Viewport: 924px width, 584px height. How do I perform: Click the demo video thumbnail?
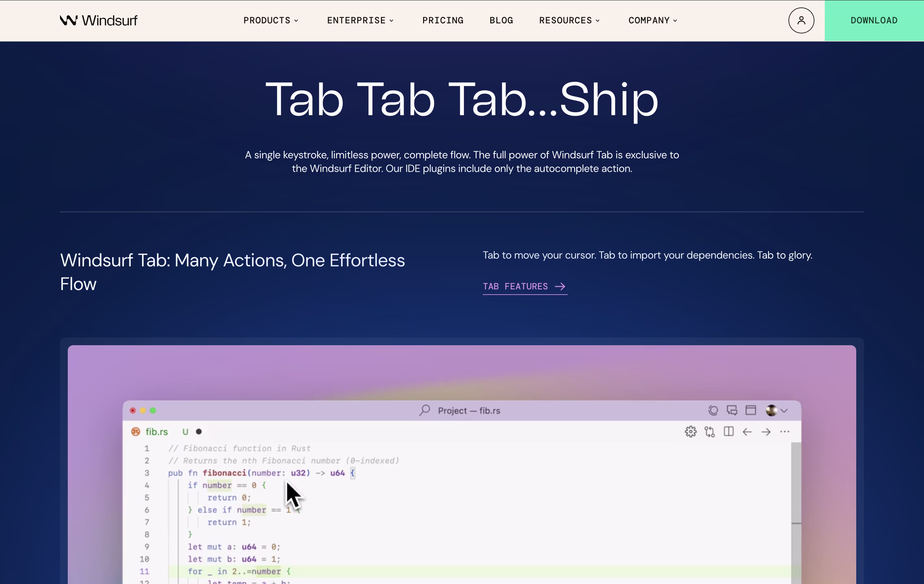(462, 464)
